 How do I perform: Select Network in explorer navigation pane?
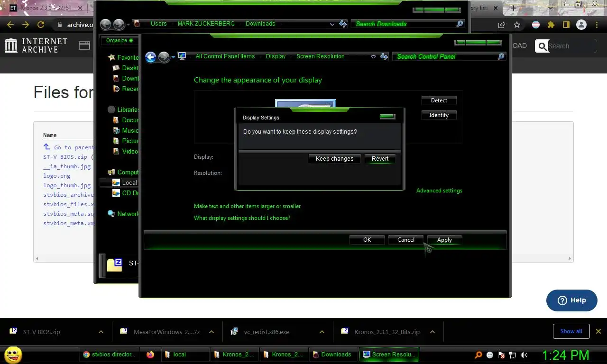(x=123, y=214)
